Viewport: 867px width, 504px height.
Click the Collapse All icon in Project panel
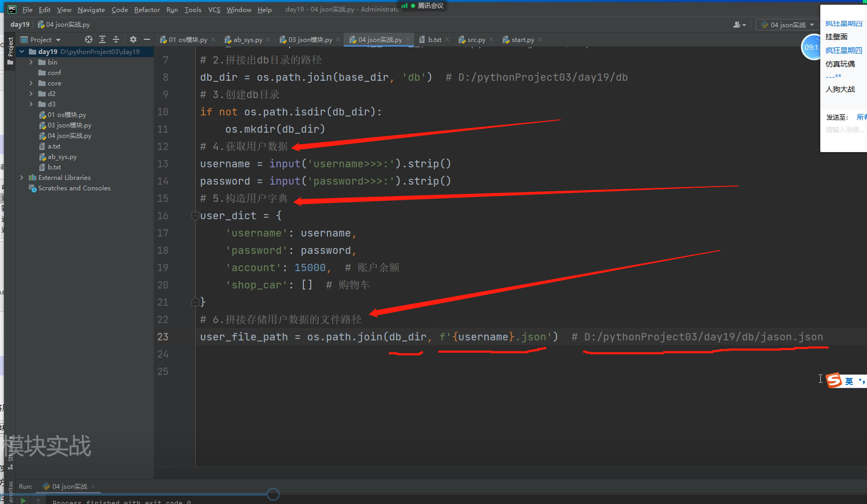(x=116, y=39)
